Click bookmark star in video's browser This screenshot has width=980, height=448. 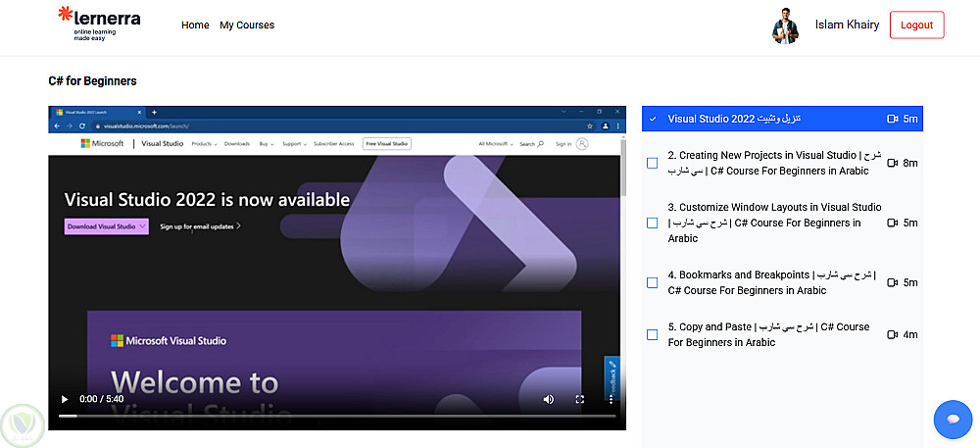pos(589,125)
